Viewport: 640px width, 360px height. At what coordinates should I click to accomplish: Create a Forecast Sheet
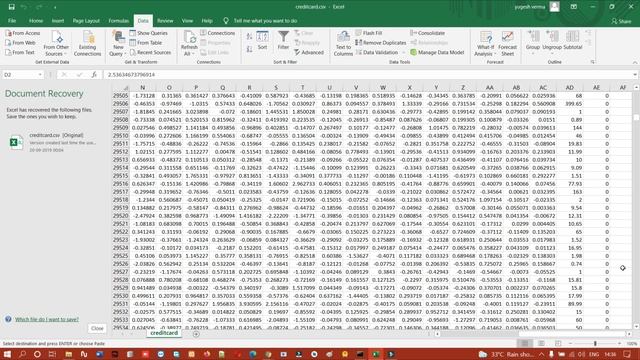(x=507, y=43)
